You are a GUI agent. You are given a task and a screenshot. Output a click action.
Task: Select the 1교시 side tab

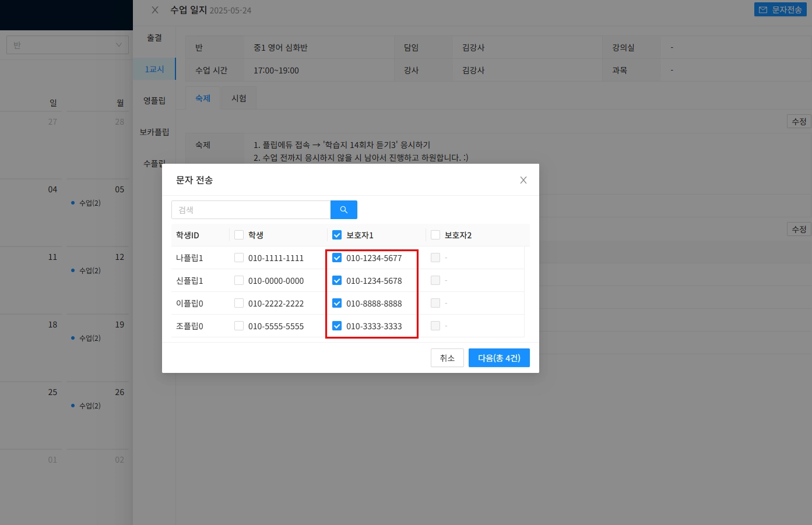pyautogui.click(x=154, y=69)
